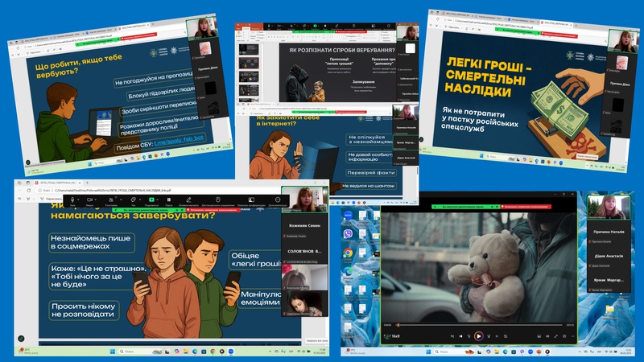Select 'Причина Діана' in the 'Що робити' window's Zoom panel
Viewport: 644px width, 362px height.
pyautogui.click(x=208, y=69)
